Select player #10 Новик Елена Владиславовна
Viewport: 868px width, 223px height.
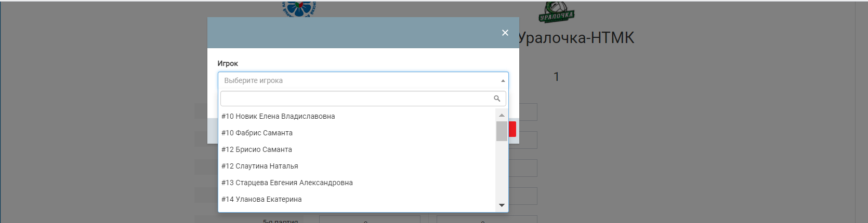tap(278, 116)
